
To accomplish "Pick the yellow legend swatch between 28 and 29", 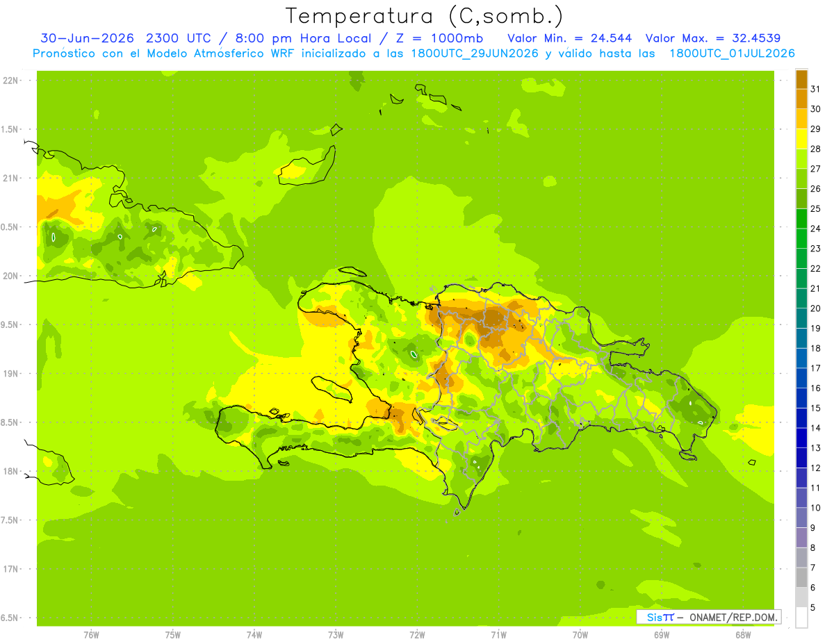I will [801, 139].
